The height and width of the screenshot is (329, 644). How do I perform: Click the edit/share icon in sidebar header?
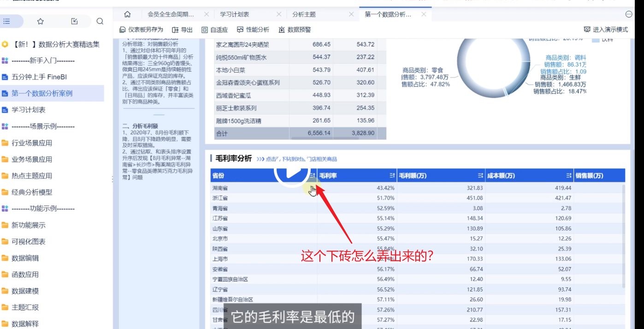click(x=75, y=21)
